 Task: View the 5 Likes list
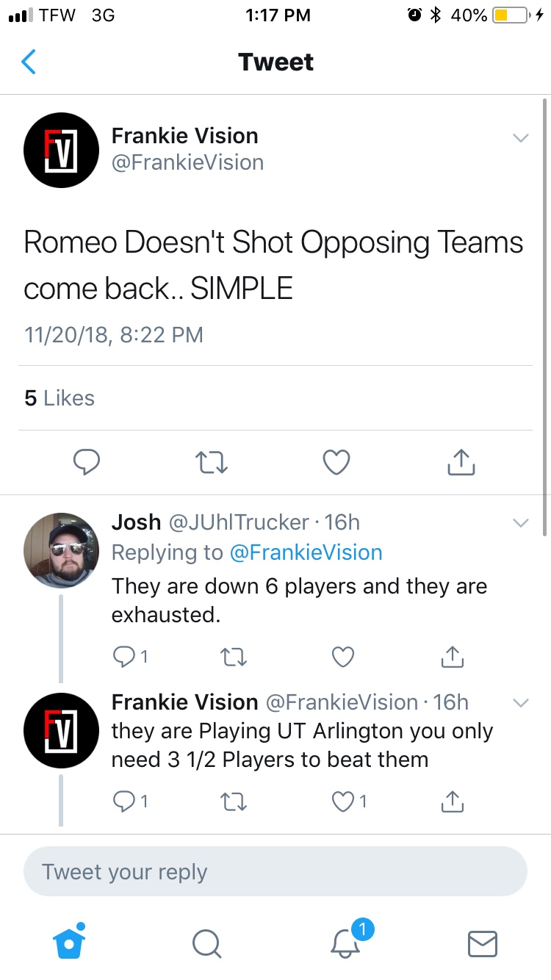tap(60, 398)
